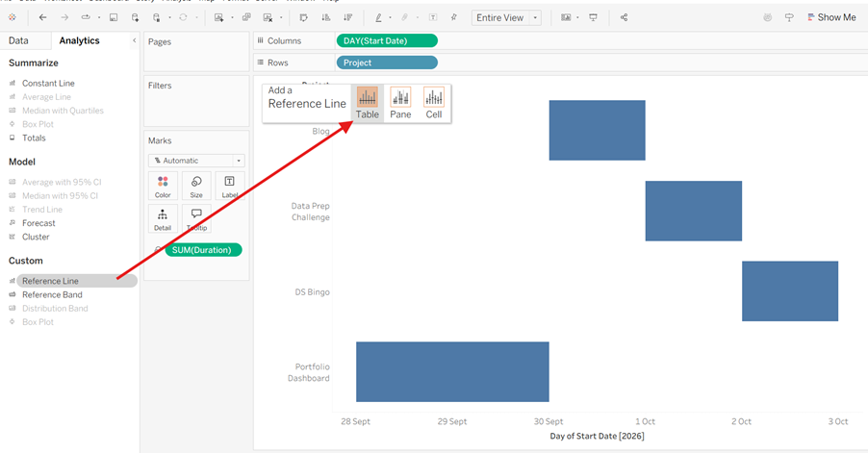
Task: Select the Analytics tab
Action: [x=79, y=40]
